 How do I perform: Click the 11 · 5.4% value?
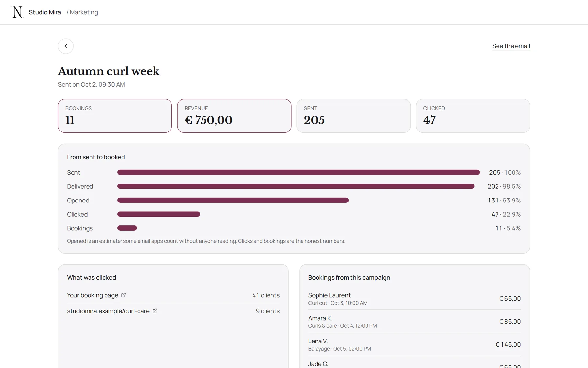point(508,228)
